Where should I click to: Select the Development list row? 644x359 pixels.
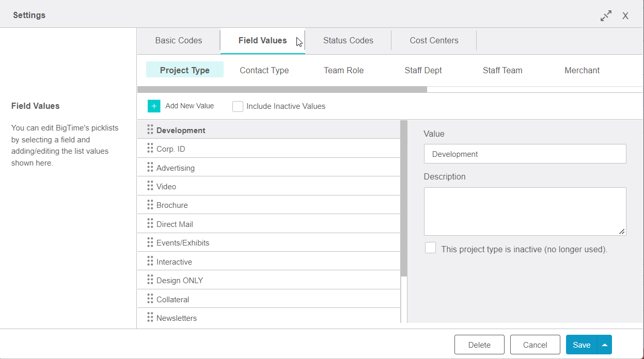[x=269, y=129]
